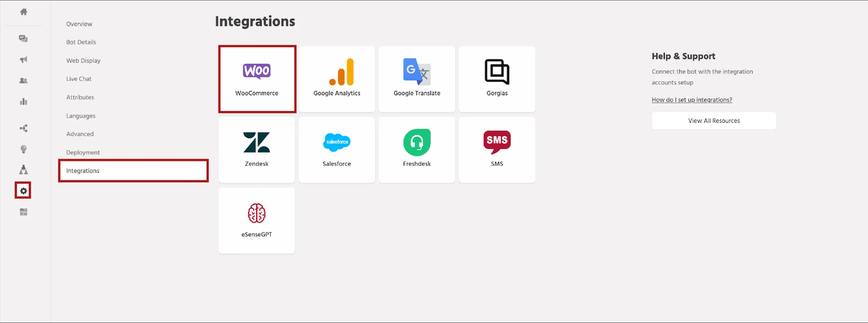Open the Advanced settings page
The image size is (868, 323).
click(80, 134)
